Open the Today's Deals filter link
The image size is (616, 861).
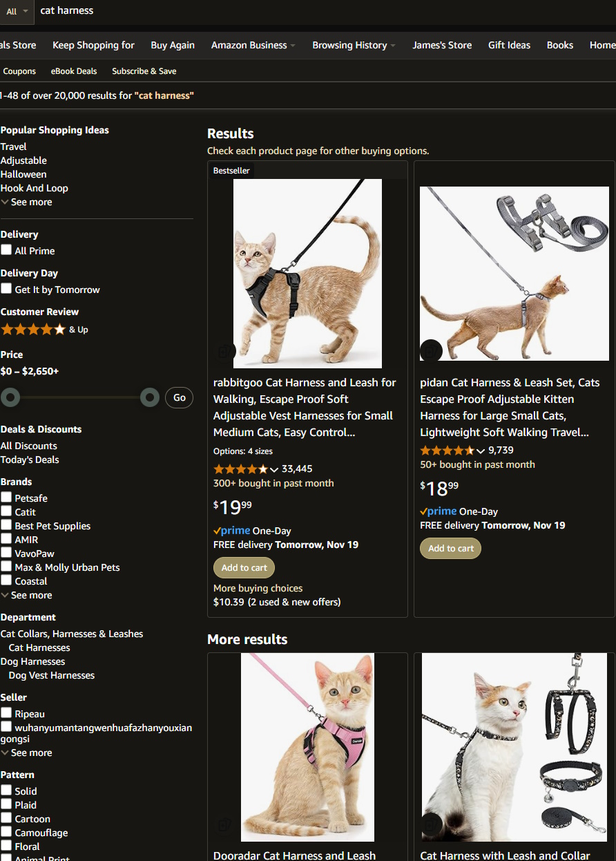[x=30, y=460]
